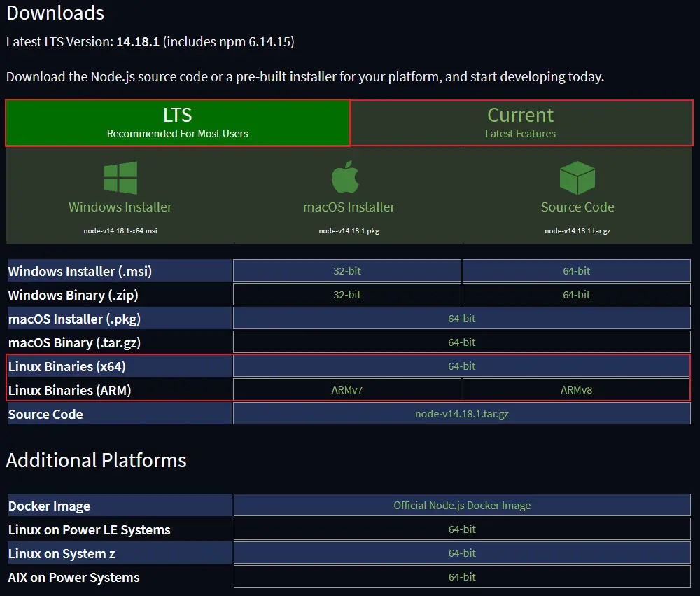700x596 pixels.
Task: Download node-v14.18.1.pkg file
Action: [x=349, y=231]
